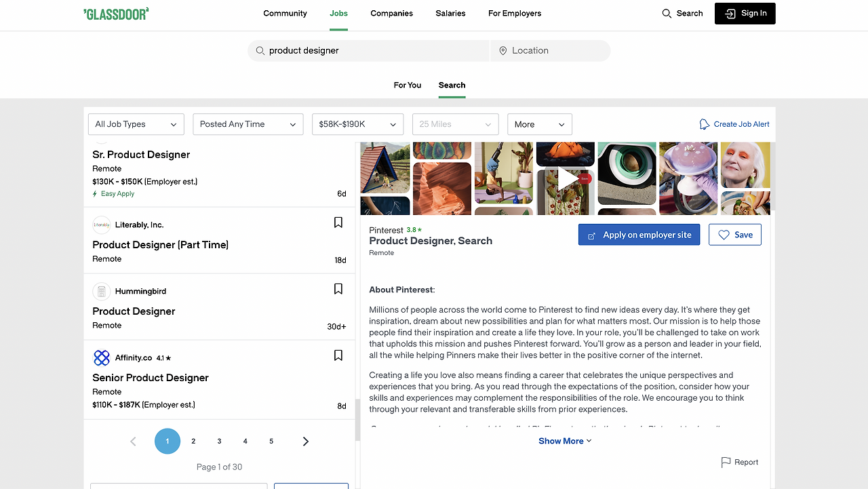Image resolution: width=868 pixels, height=489 pixels.
Task: Go to results page 5
Action: pyautogui.click(x=271, y=442)
